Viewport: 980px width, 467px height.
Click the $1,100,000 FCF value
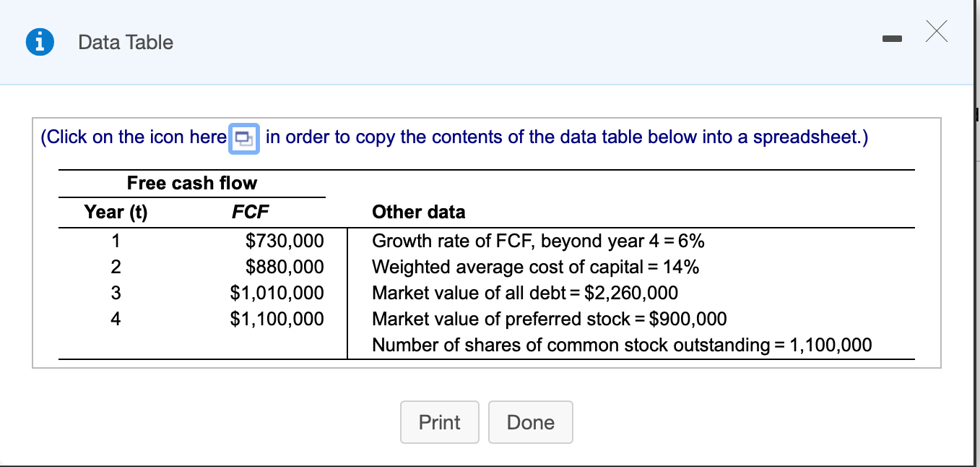pyautogui.click(x=277, y=319)
